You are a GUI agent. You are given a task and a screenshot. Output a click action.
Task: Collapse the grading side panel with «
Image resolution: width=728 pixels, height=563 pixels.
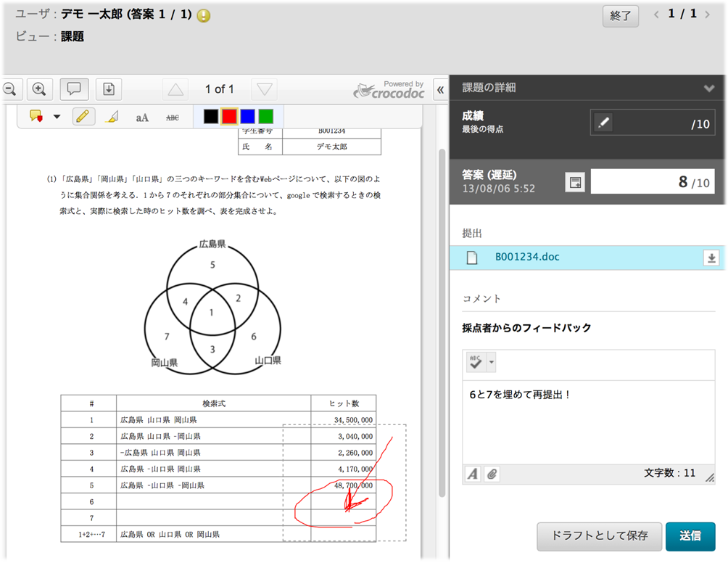440,89
